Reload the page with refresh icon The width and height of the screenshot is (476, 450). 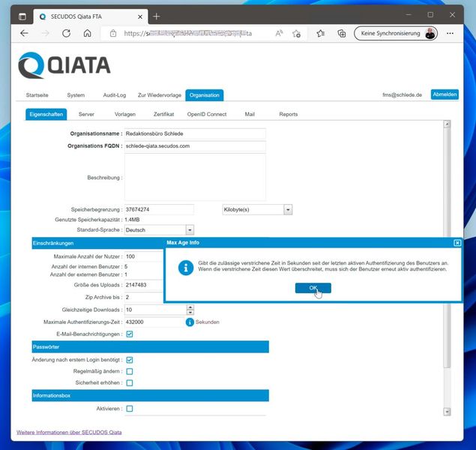(x=66, y=34)
